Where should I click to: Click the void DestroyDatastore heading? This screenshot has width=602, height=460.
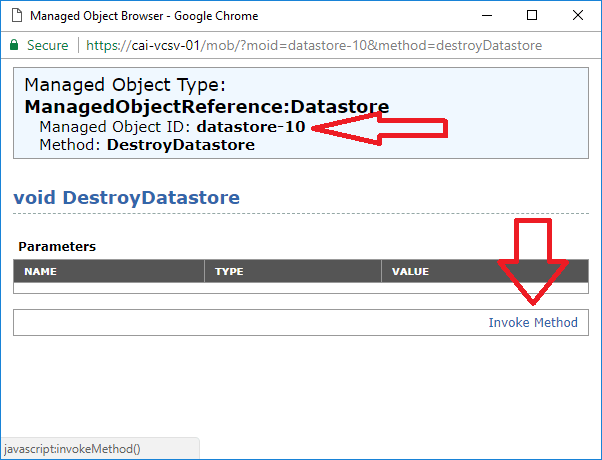pos(126,197)
